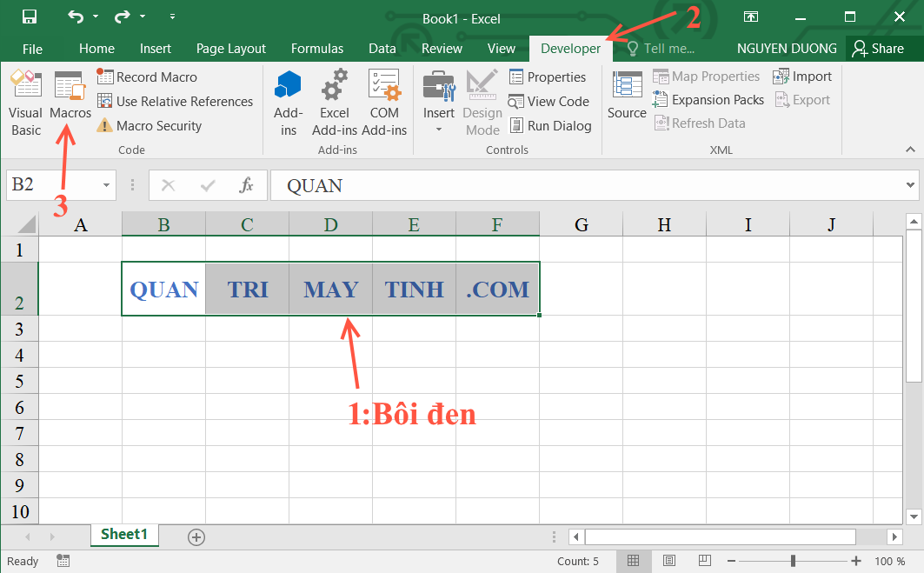Switch to the Review tab
The height and width of the screenshot is (573, 924).
point(442,49)
